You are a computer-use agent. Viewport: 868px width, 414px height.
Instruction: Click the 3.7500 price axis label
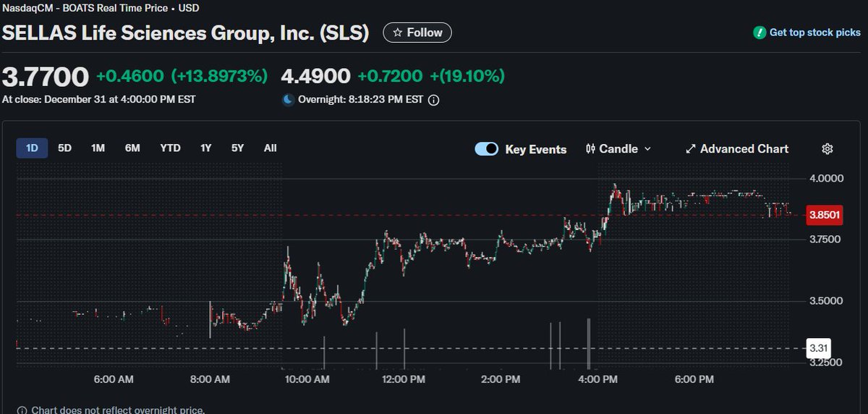[x=826, y=240]
